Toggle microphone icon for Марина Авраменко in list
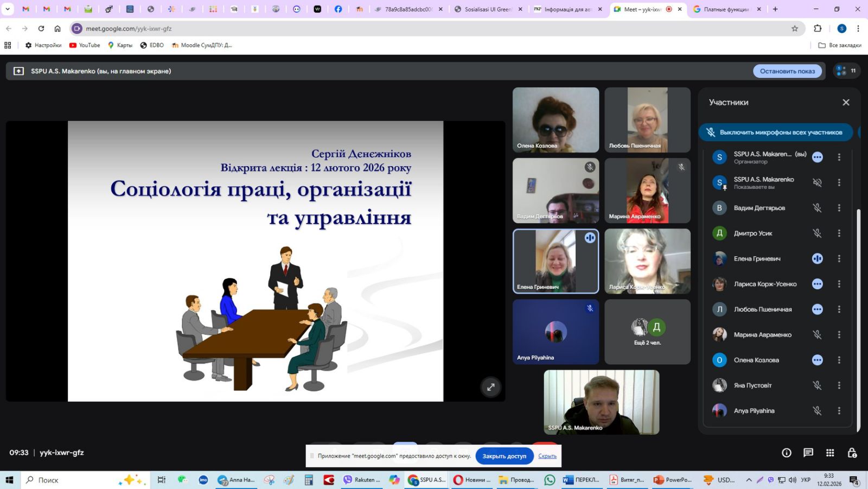The image size is (868, 489). [817, 335]
